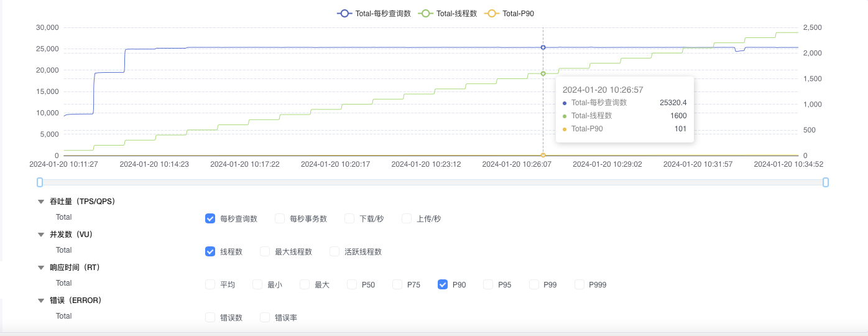
Task: Uncheck the 每秒查询数 checkbox
Action: 210,218
